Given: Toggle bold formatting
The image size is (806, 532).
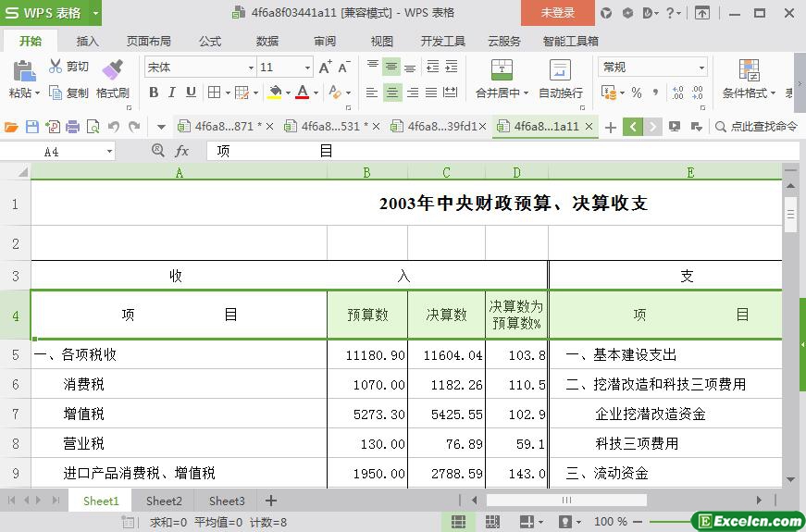Looking at the screenshot, I should point(154,93).
